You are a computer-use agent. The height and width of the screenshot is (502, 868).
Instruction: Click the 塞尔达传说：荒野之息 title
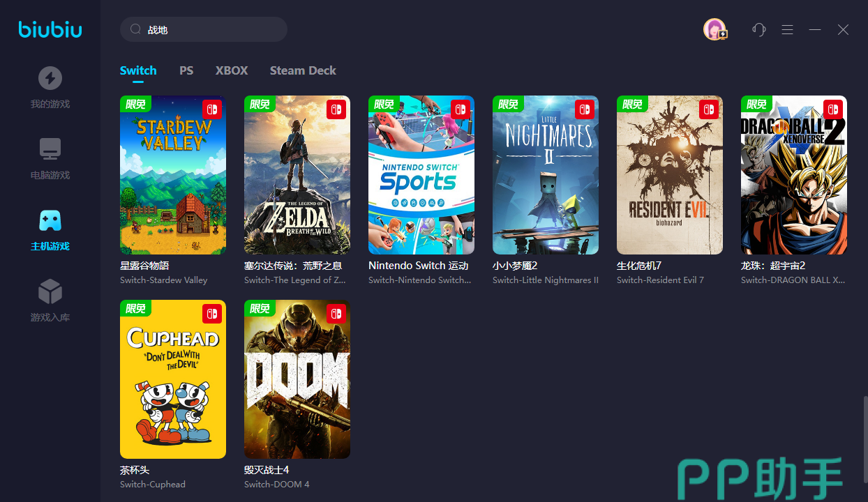tap(293, 266)
